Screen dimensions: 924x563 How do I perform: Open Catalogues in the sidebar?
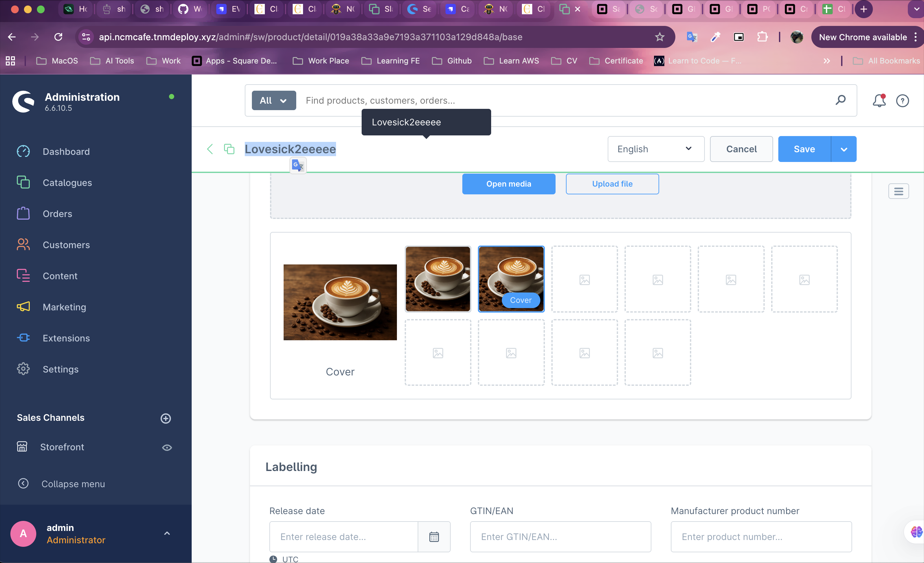[x=67, y=183]
